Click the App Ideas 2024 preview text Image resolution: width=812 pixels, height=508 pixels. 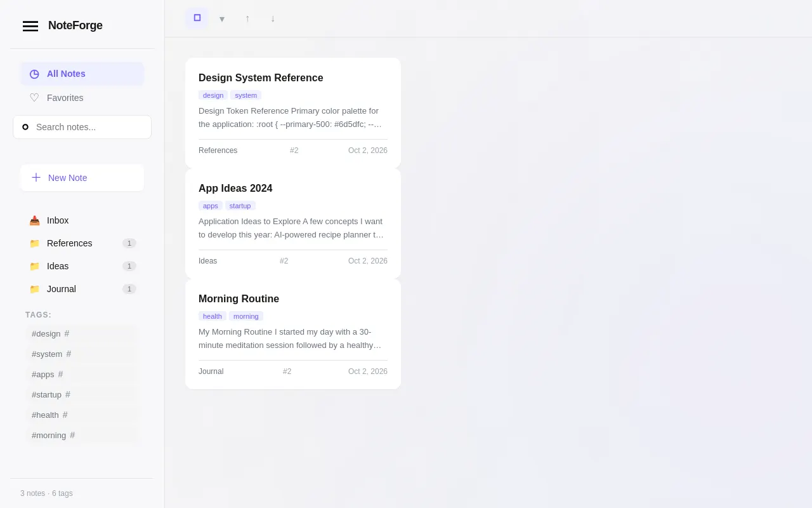pyautogui.click(x=291, y=228)
